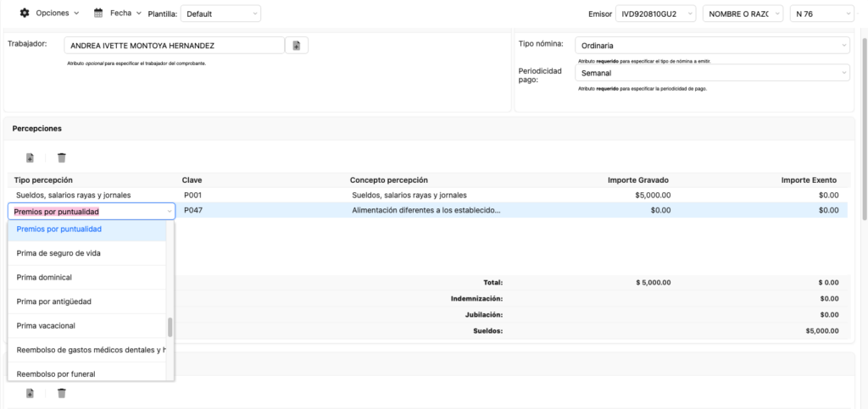The width and height of the screenshot is (868, 409).
Task: Click the P001 clave cell
Action: click(x=194, y=195)
